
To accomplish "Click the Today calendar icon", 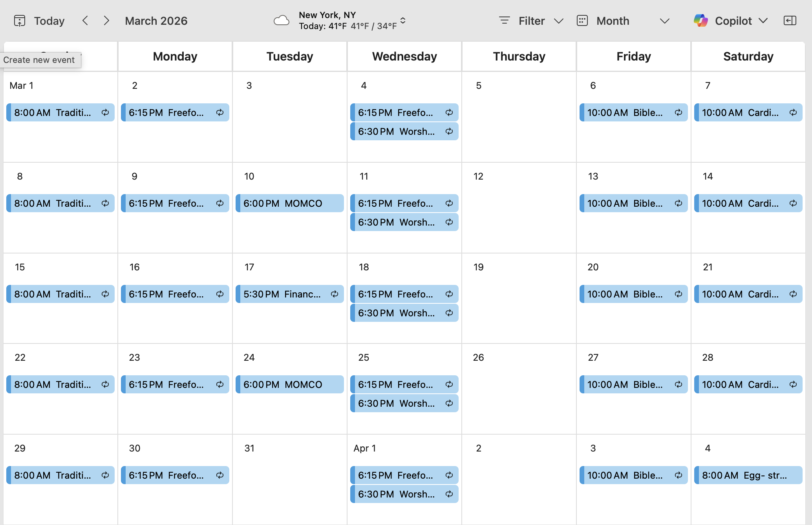I will click(19, 21).
